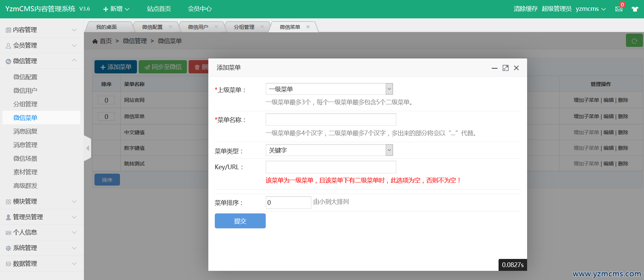
Task: Switch to the 微信用户 tab
Action: coord(198,27)
